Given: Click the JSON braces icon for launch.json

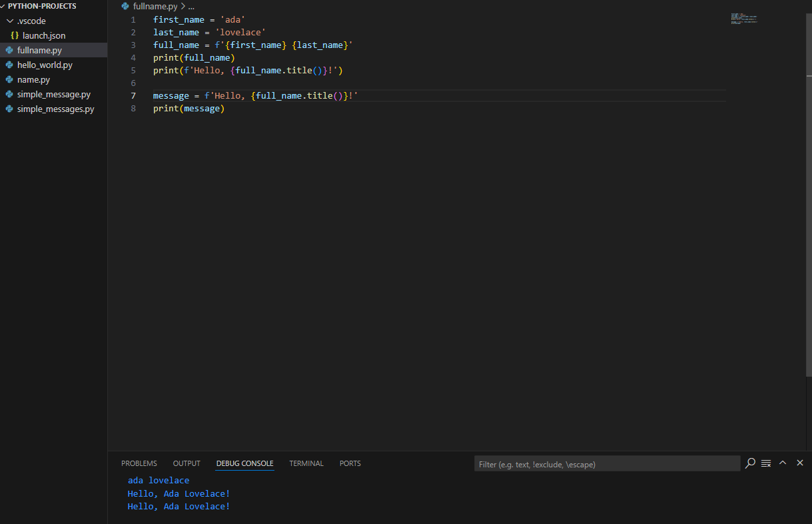Looking at the screenshot, I should [15, 35].
